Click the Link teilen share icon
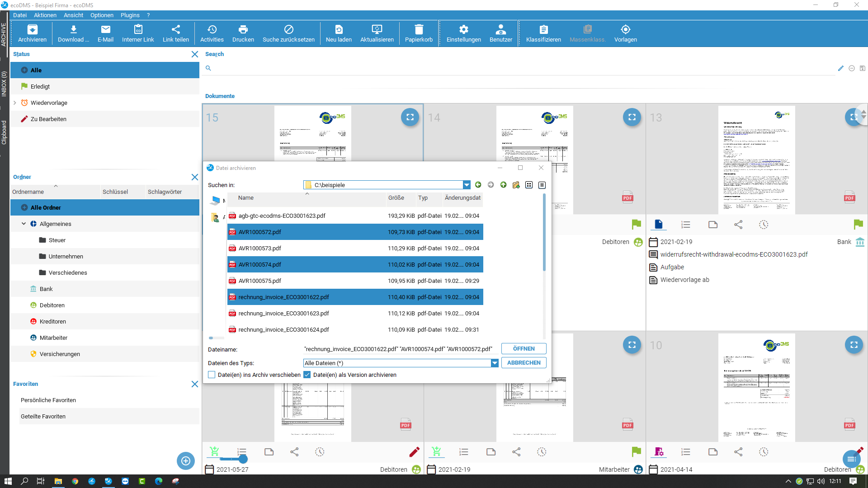Screen dimensions: 868x488 [x=176, y=33]
